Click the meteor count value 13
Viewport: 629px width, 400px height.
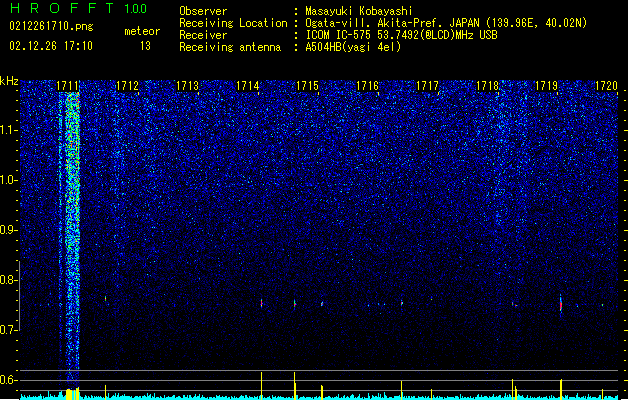[145, 46]
